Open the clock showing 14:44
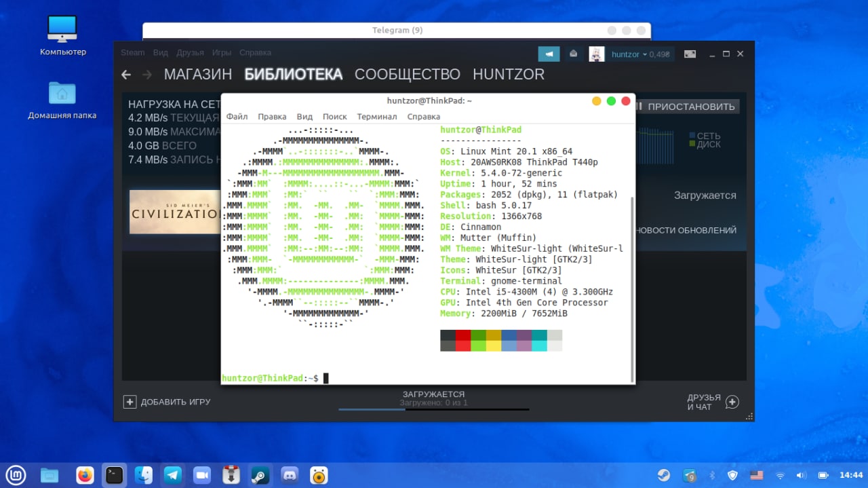868x488 pixels. [851, 475]
